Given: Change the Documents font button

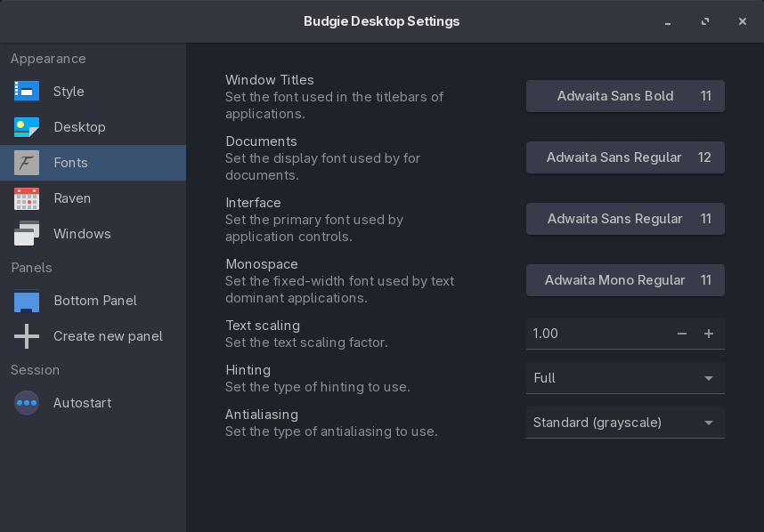Looking at the screenshot, I should [624, 157].
